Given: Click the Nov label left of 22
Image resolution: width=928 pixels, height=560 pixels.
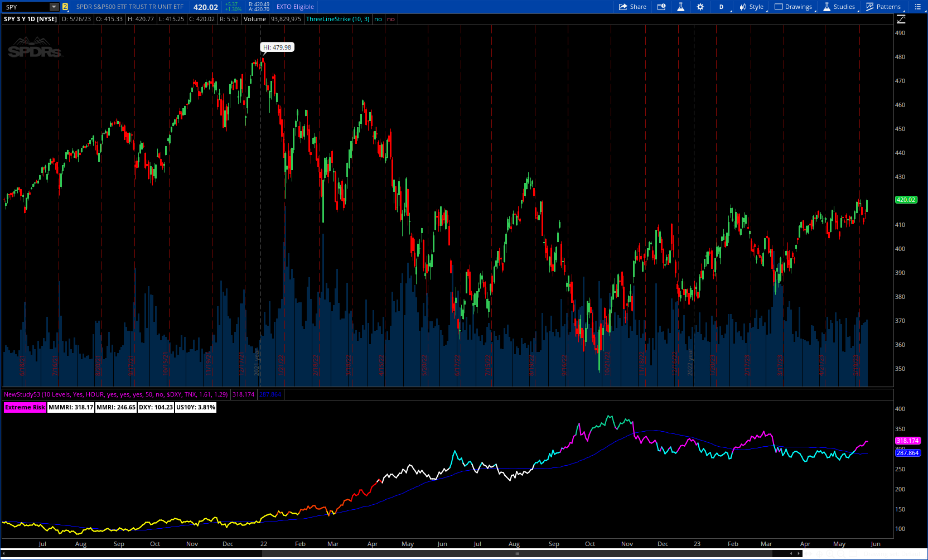Looking at the screenshot, I should (192, 544).
